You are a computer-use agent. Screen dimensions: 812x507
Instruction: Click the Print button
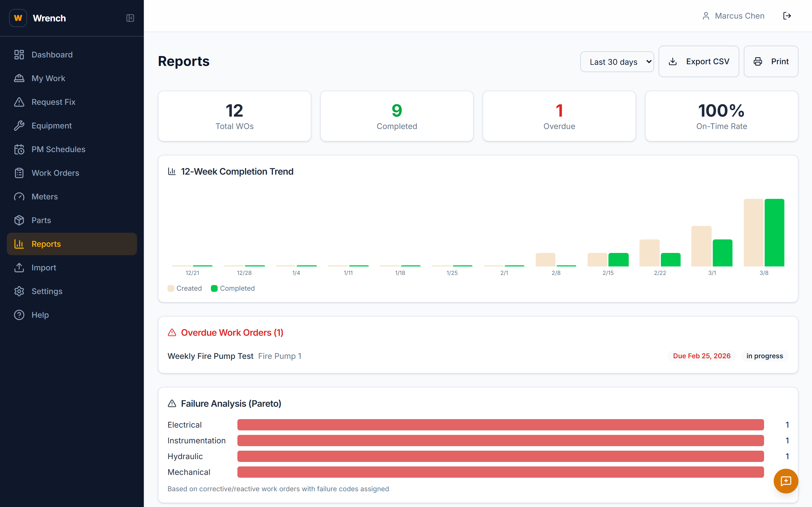tap(771, 61)
